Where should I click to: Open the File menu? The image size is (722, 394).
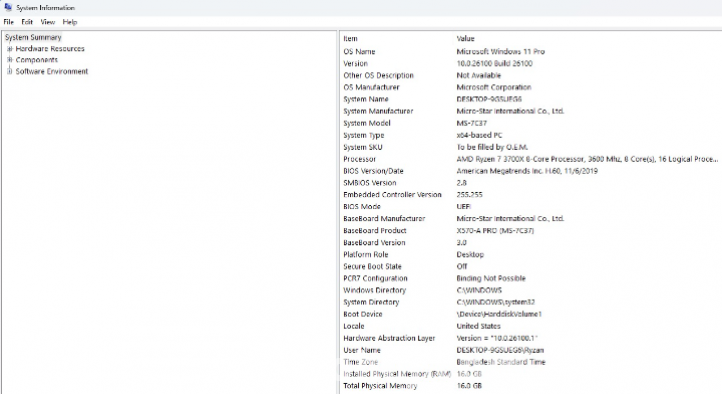coord(8,22)
